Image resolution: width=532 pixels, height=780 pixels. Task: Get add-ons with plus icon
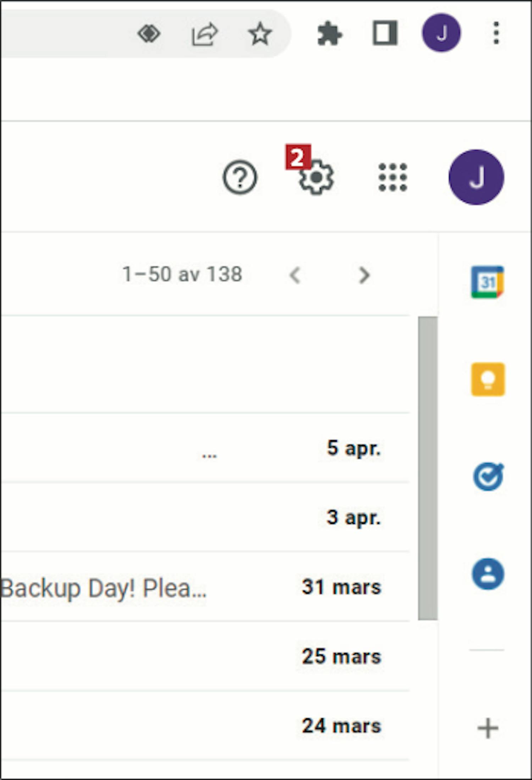(x=488, y=728)
